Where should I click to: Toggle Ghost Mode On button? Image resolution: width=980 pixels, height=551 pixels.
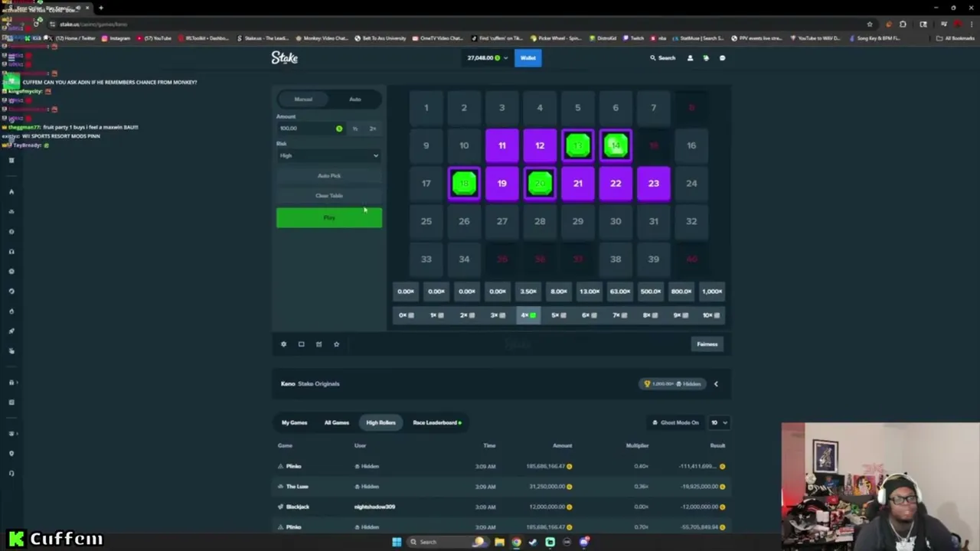675,422
